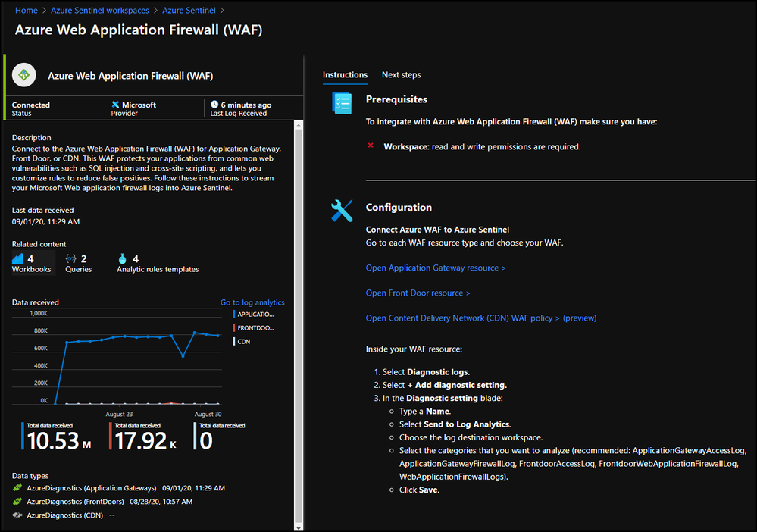Screen dimensions: 757x532
Task: Click the left panel scrollbar down arrow
Action: (x=299, y=527)
